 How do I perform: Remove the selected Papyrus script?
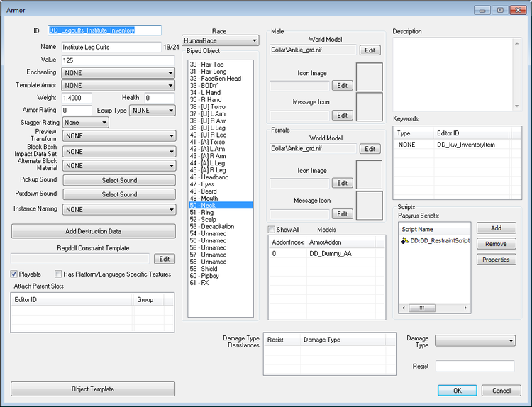pos(496,244)
